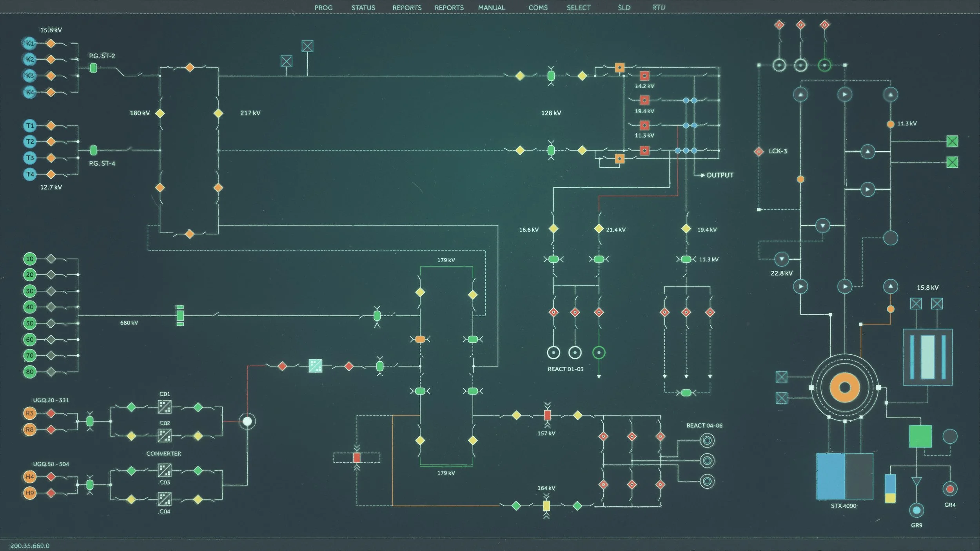980x551 pixels.
Task: Select the K1 feeder node
Action: (29, 43)
